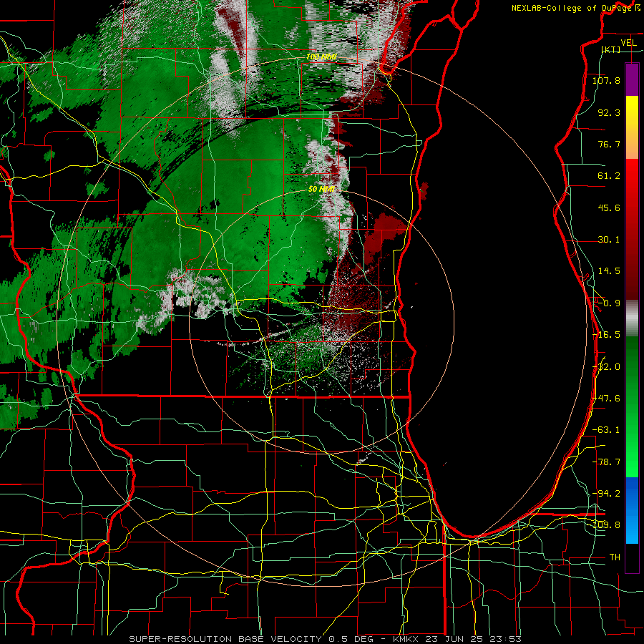This screenshot has height=644, width=644.
Task: Click the -63.1 velocity legend value
Action: [606, 430]
